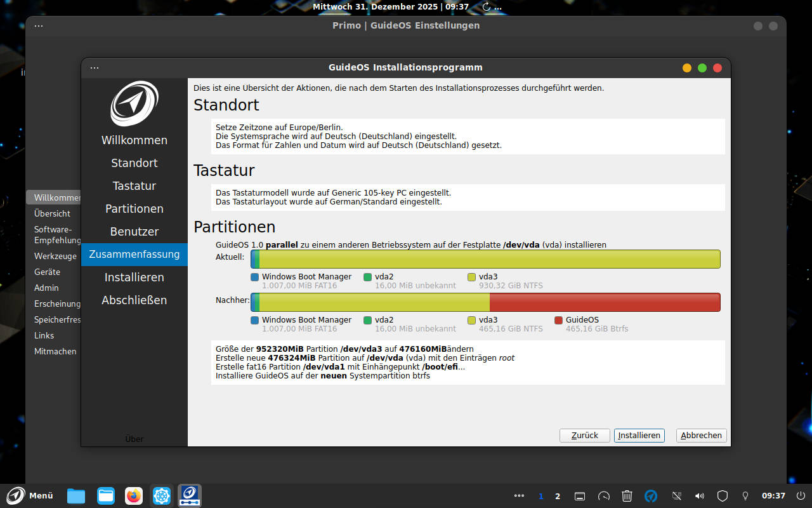This screenshot has width=812, height=508.
Task: Click the yellow vda3 segment in Nachher bar
Action: click(x=374, y=302)
